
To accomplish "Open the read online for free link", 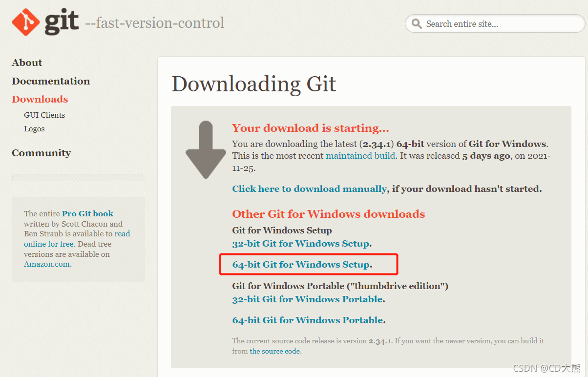I will tap(77, 239).
